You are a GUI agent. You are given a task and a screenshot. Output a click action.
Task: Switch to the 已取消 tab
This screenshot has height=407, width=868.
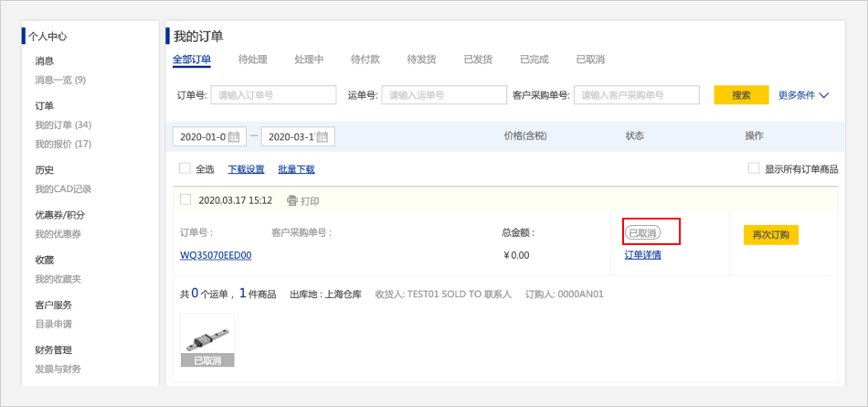click(590, 59)
